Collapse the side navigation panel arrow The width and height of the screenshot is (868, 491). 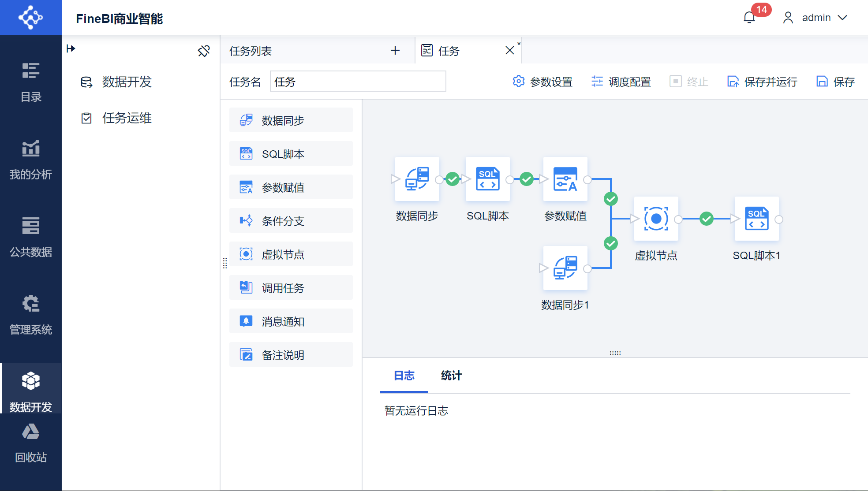pos(71,48)
